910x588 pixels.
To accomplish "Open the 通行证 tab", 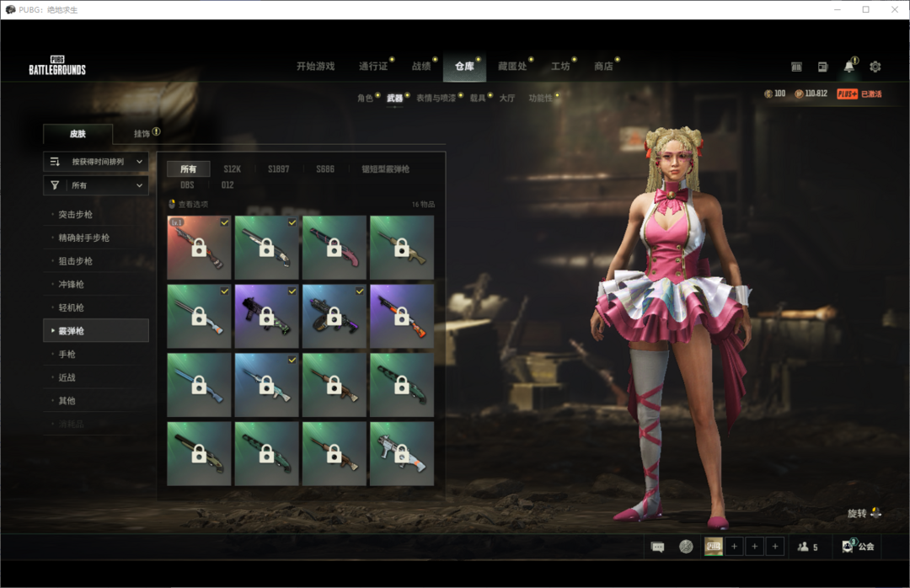I will click(373, 67).
